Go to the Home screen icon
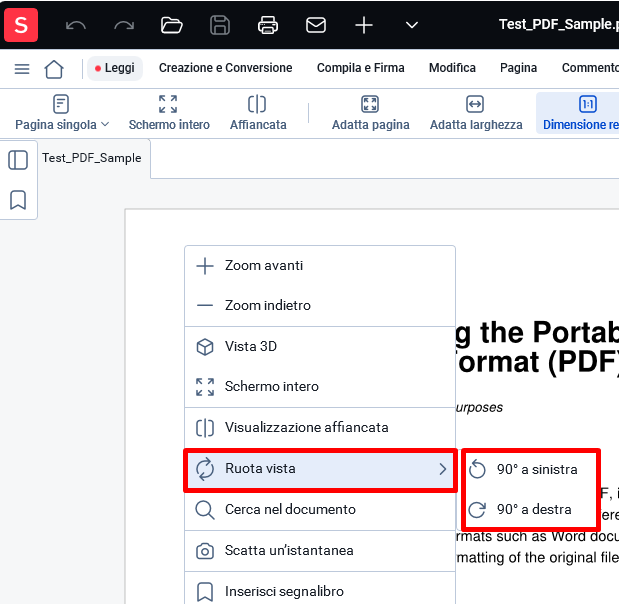The width and height of the screenshot is (619, 604). (54, 69)
